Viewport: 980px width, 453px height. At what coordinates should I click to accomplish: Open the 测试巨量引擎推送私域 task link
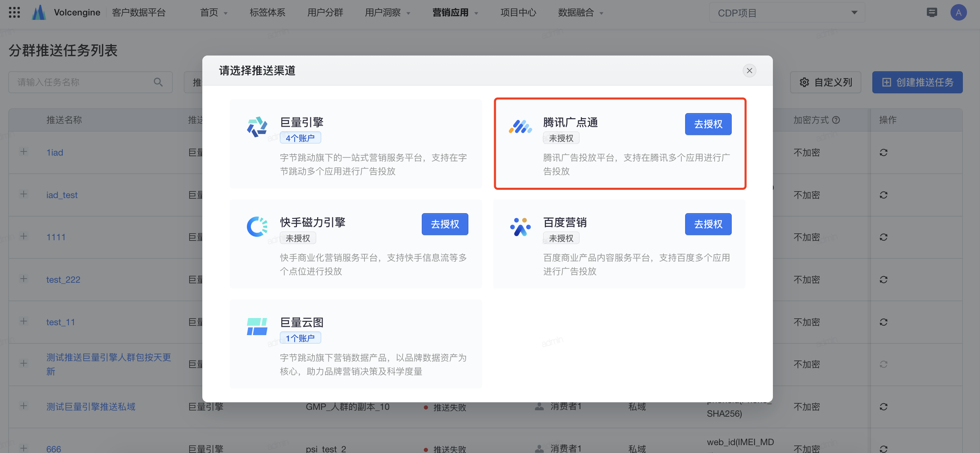(91, 407)
